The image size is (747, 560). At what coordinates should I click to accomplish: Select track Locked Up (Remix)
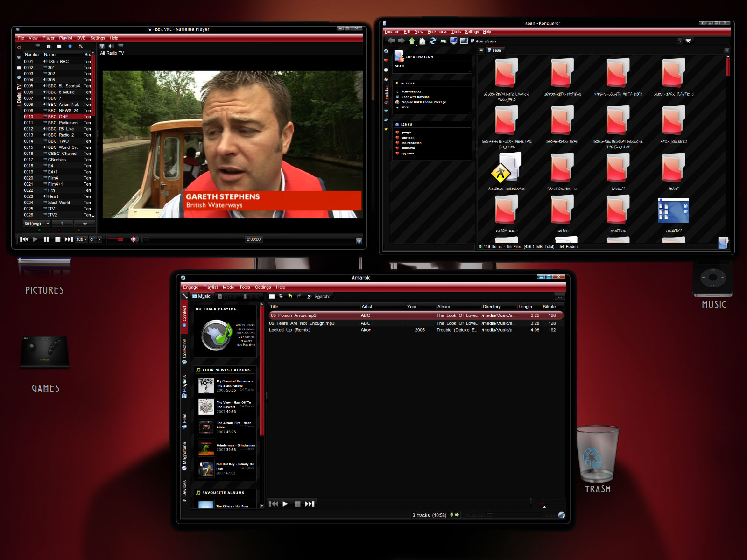coord(416,330)
